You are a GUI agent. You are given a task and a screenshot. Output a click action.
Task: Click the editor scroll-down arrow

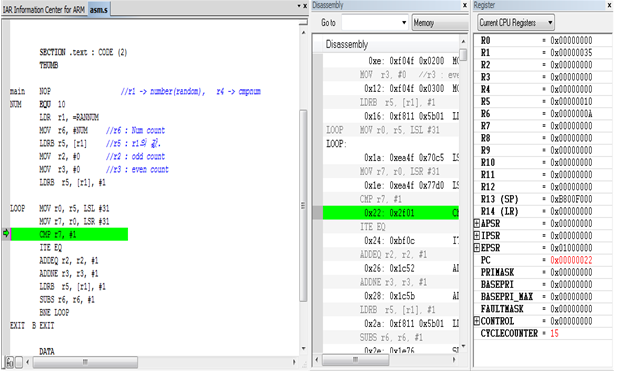(x=303, y=349)
